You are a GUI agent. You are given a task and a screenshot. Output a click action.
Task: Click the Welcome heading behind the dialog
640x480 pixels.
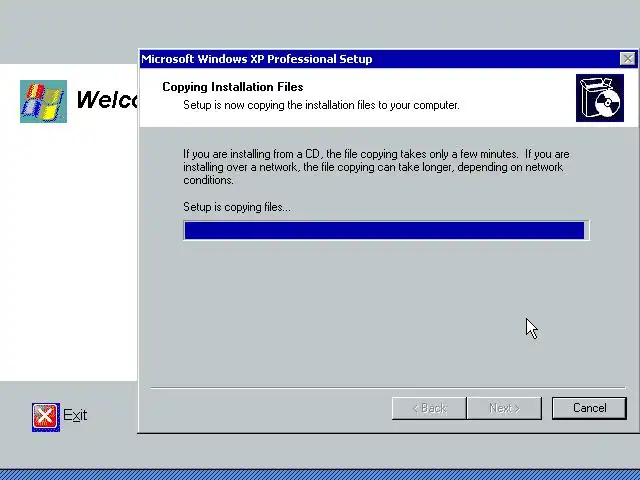[107, 99]
